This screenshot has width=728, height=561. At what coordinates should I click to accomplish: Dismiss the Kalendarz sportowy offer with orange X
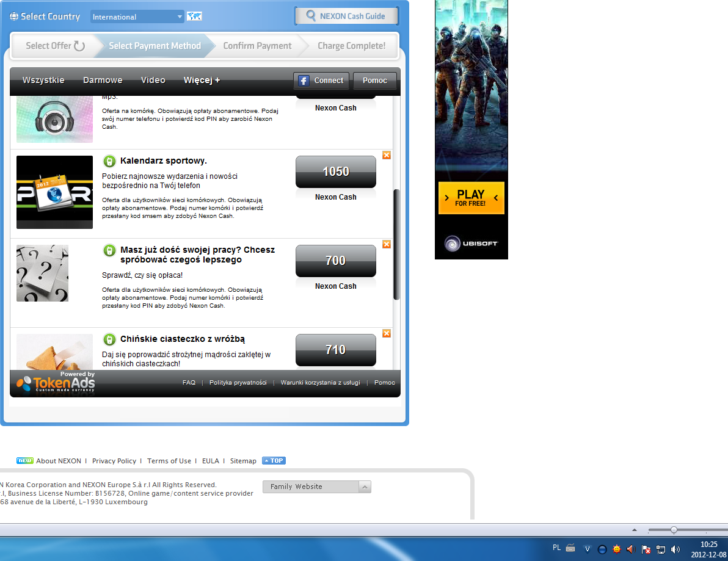pos(386,155)
